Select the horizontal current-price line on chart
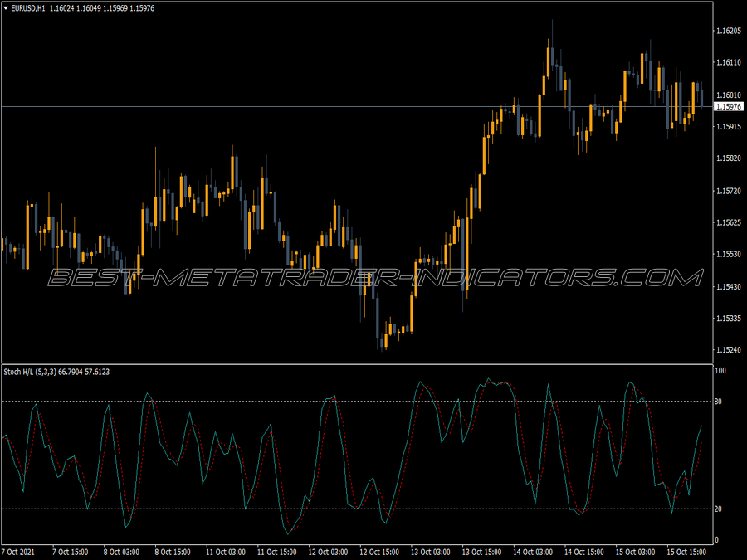The image size is (747, 560). 357,107
